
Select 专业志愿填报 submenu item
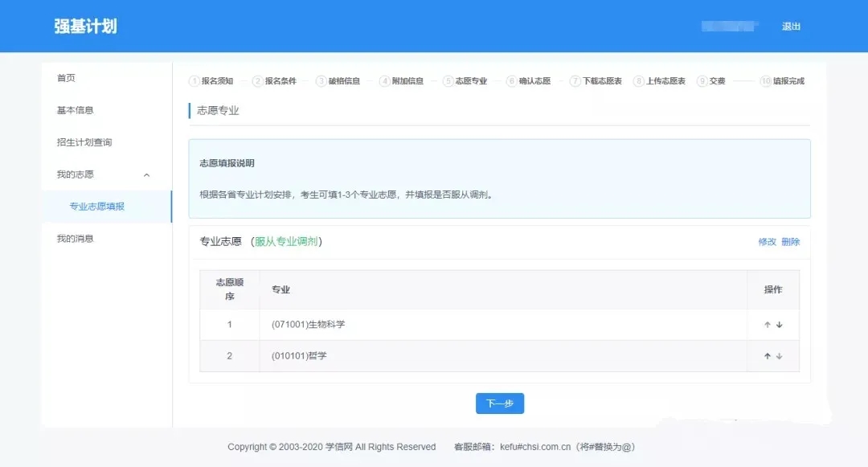click(96, 207)
